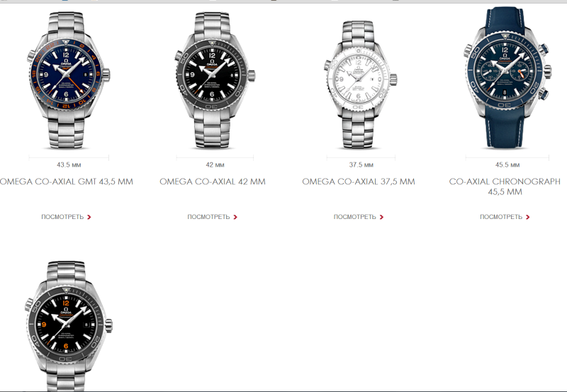Select title OMEGA CO-AXIAL 37,5 MM

click(x=359, y=181)
